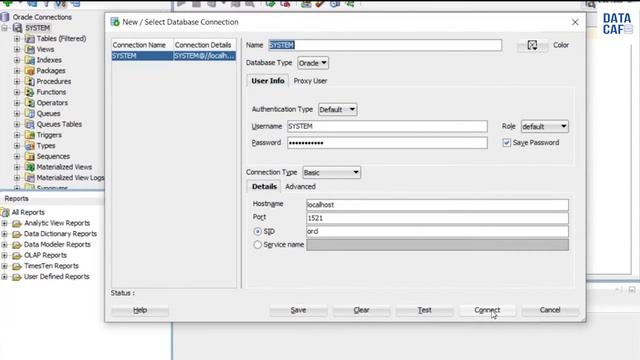
Task: Select the SYSTEM row in connection list
Action: pyautogui.click(x=174, y=56)
